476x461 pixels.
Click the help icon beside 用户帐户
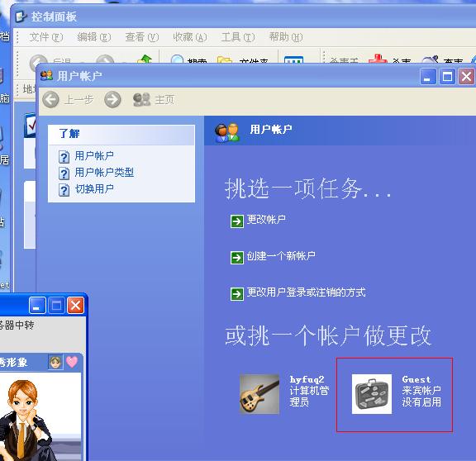pyautogui.click(x=64, y=157)
